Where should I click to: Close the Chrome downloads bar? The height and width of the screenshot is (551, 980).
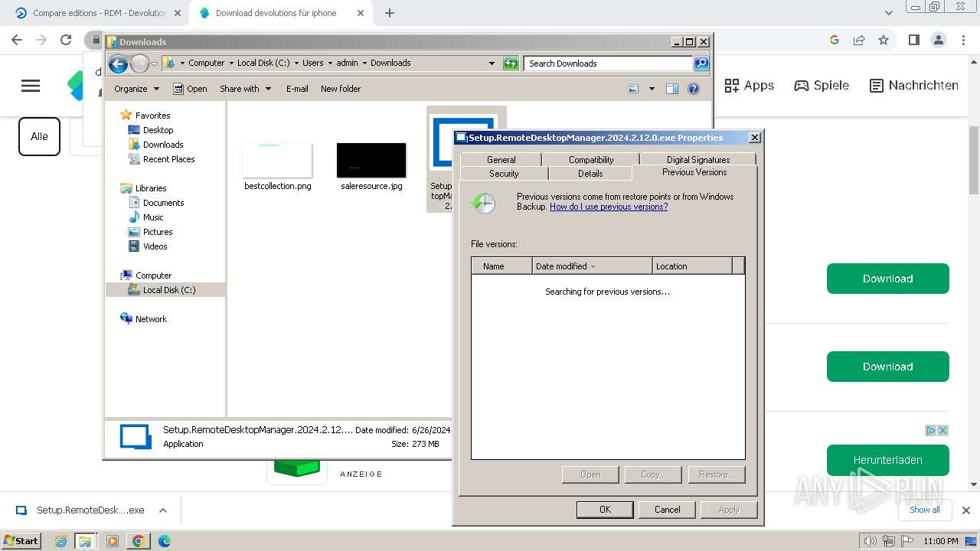click(x=965, y=510)
